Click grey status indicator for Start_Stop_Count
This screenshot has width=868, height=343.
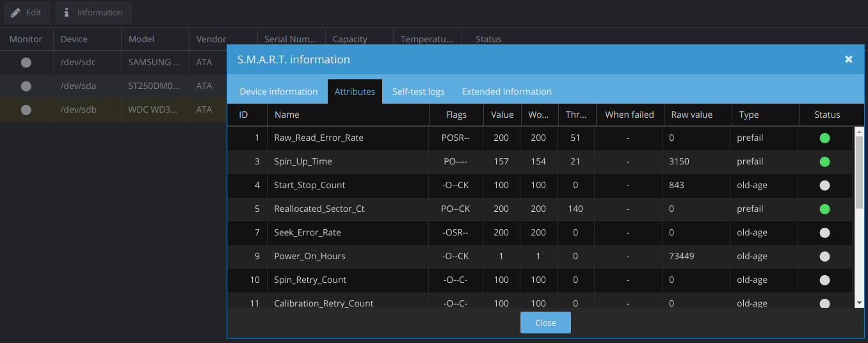824,186
